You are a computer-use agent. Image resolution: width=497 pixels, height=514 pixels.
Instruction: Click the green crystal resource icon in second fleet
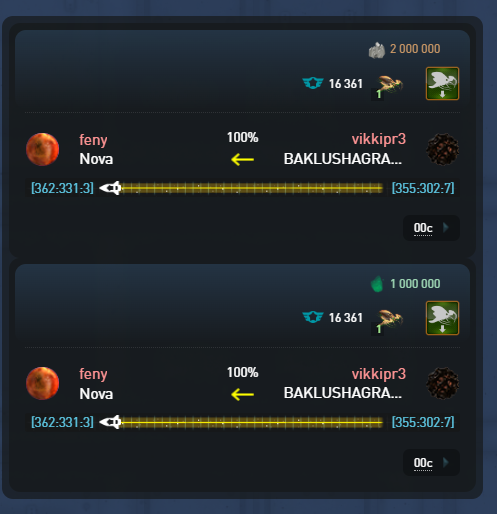click(x=377, y=284)
